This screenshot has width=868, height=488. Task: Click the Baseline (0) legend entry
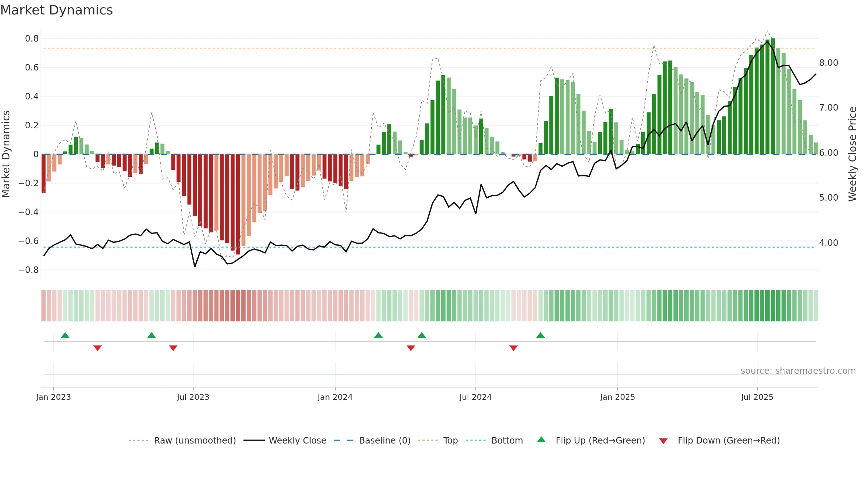click(372, 440)
